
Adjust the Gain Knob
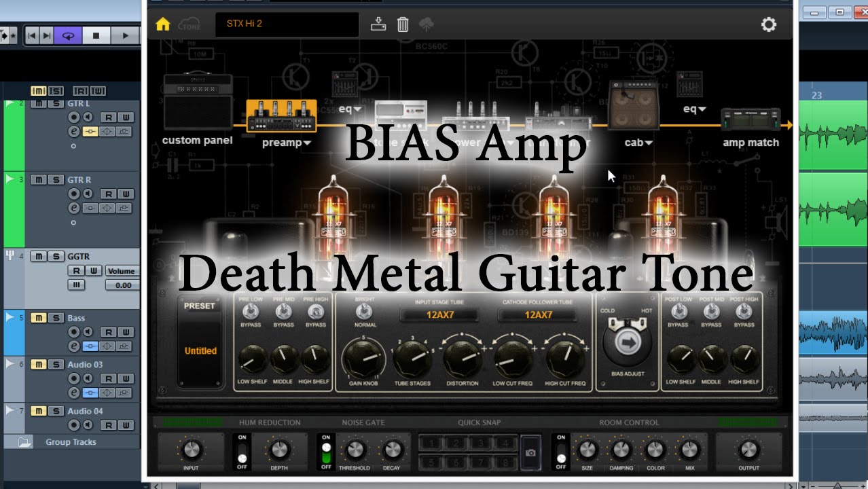(x=365, y=359)
